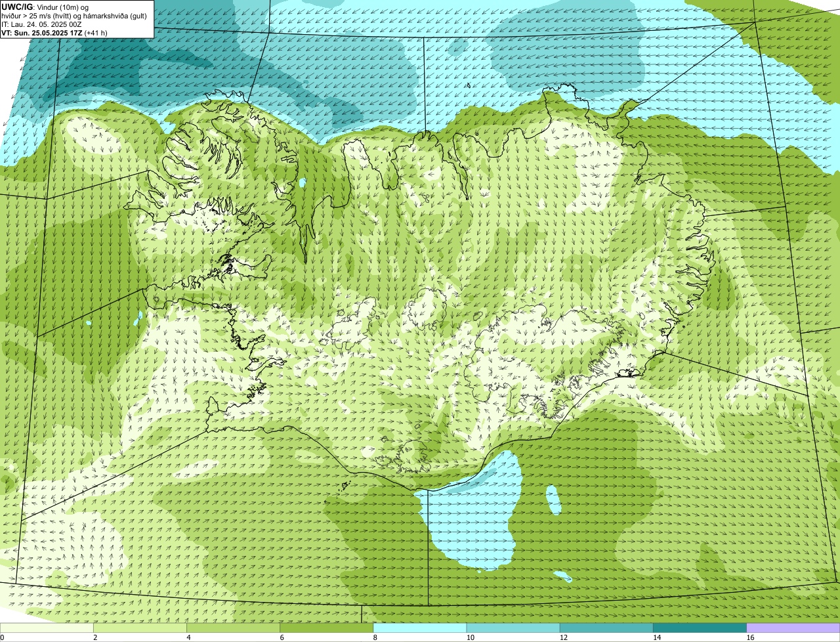Click the pale 0–2 m/s legend swatch

click(47, 628)
